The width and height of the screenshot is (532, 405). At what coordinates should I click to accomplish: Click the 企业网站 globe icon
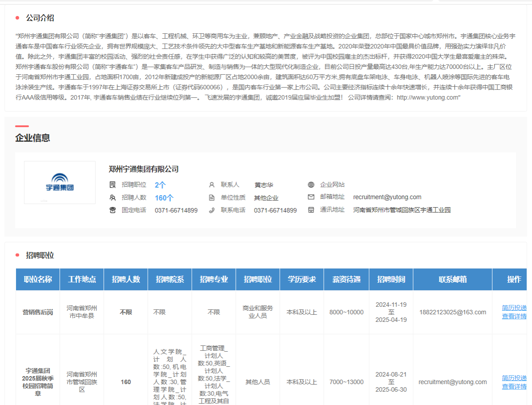pos(311,184)
